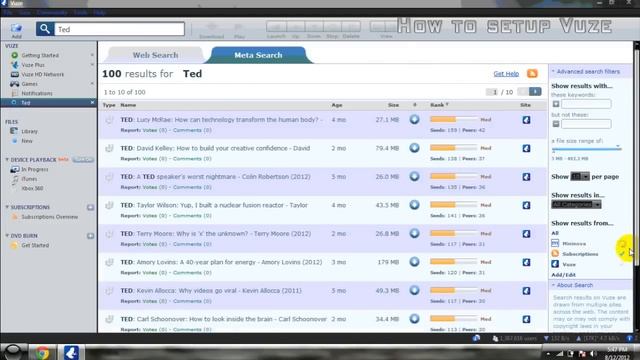The height and width of the screenshot is (360, 640).
Task: Click Vuze site icon in Amory Lovins row
Action: tap(527, 262)
